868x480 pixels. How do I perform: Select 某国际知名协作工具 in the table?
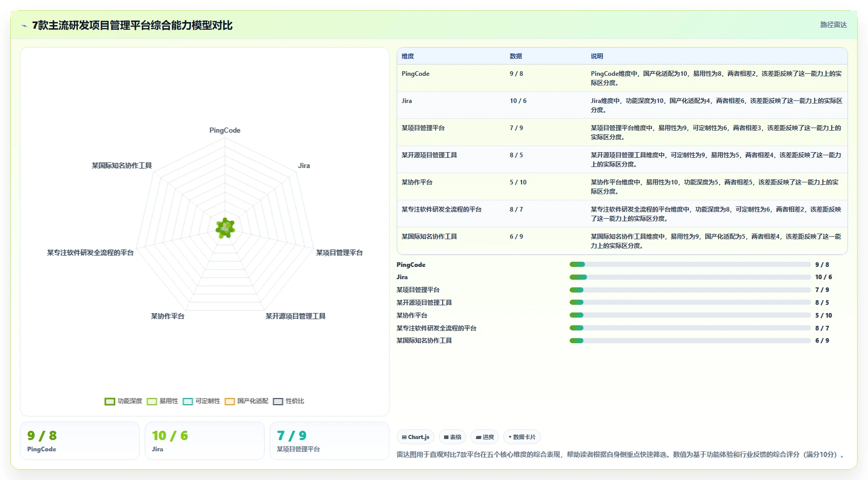pos(429,237)
